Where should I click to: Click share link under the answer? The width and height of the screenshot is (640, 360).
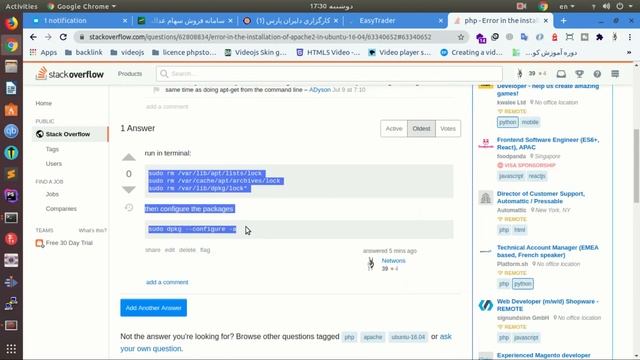(x=153, y=250)
